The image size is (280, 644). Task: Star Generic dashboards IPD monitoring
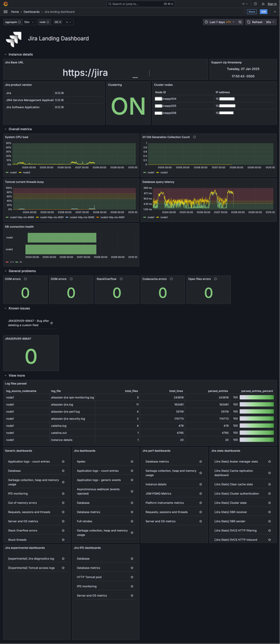tap(63, 493)
